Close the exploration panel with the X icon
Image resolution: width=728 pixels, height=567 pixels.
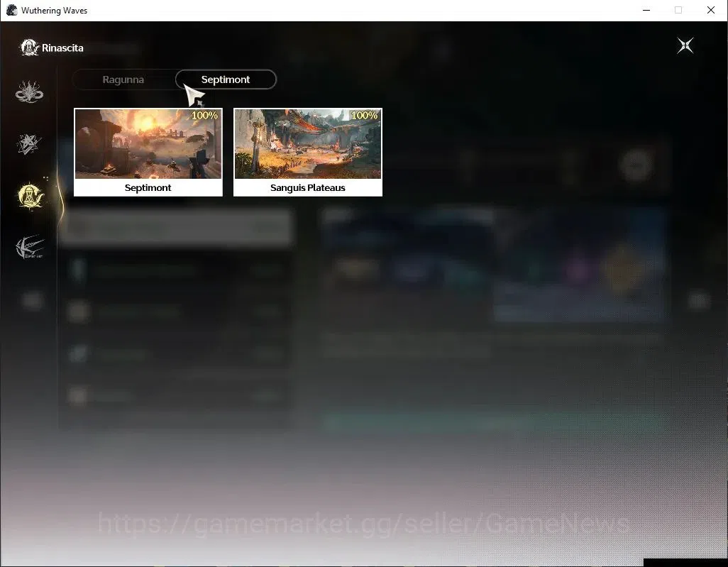pos(685,45)
